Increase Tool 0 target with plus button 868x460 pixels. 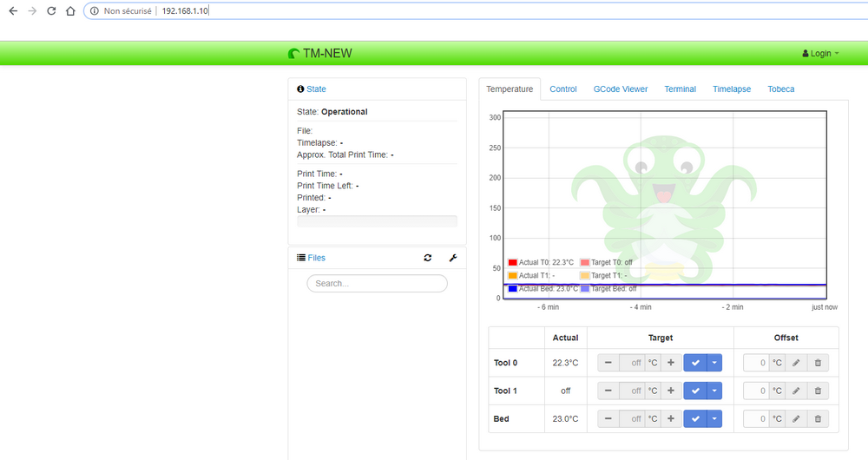(671, 363)
